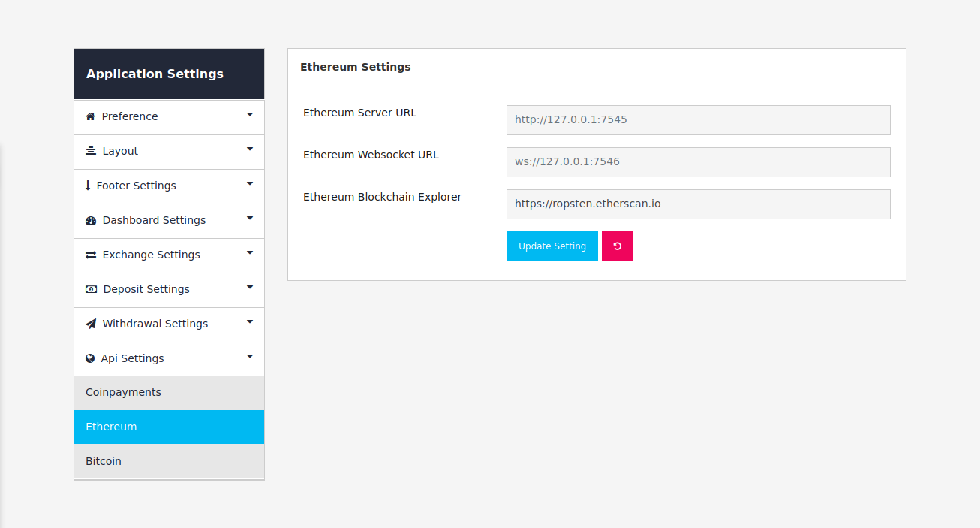Screen dimensions: 980x528
Task: Click the Ethereum Websocket URL label
Action: pos(371,155)
